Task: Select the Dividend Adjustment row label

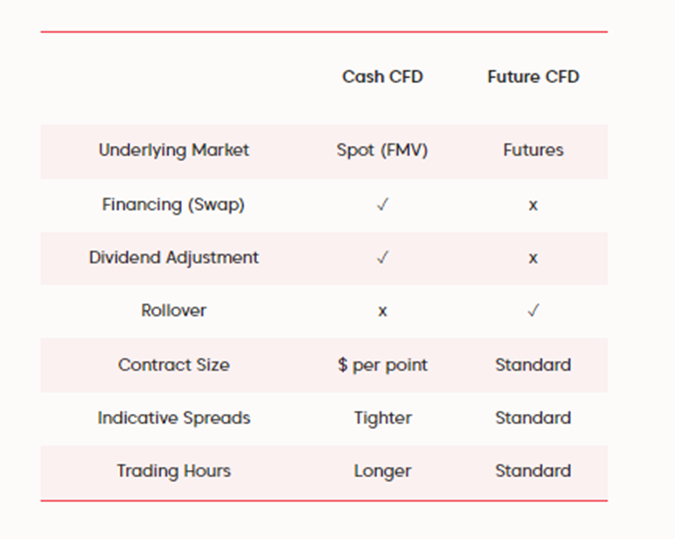Action: tap(174, 257)
